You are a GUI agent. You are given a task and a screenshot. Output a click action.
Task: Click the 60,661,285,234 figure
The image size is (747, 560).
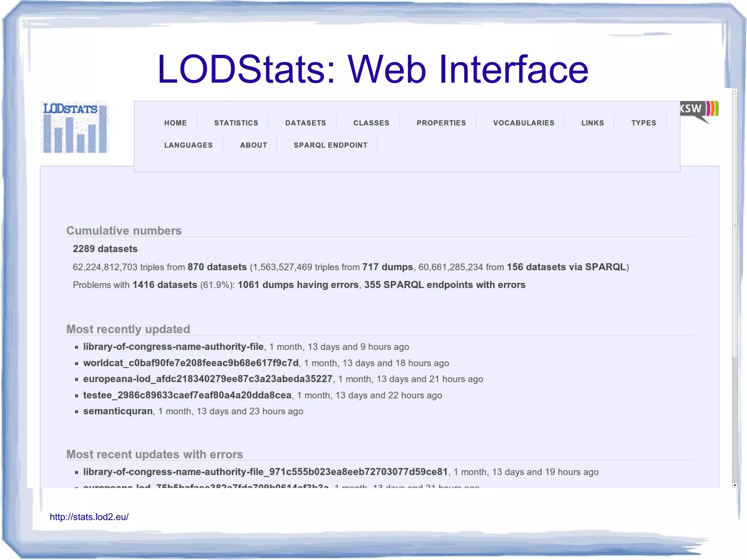click(x=450, y=267)
